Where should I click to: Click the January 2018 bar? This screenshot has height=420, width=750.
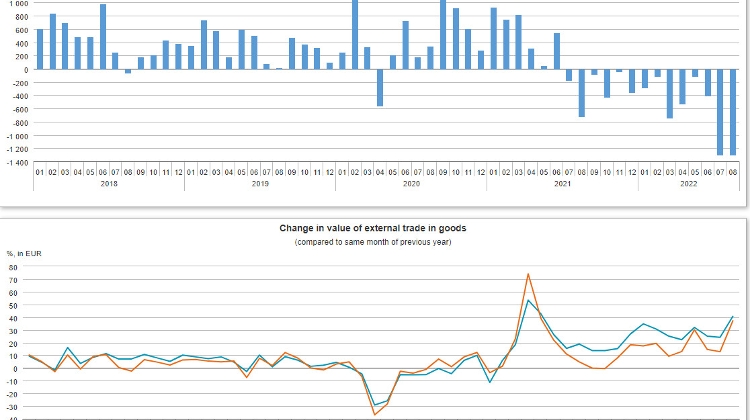click(40, 50)
